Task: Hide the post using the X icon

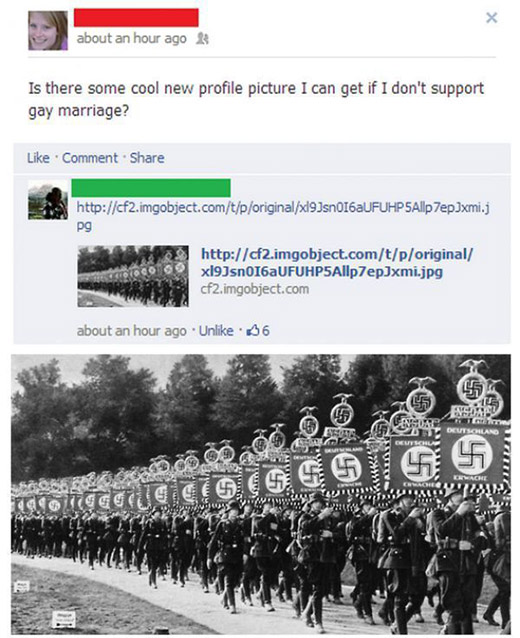Action: pos(492,17)
